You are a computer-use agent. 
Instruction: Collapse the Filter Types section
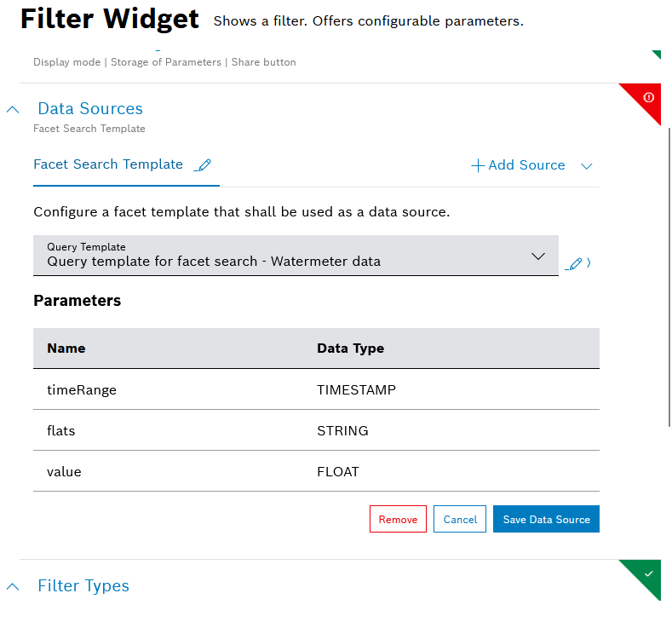(x=13, y=586)
